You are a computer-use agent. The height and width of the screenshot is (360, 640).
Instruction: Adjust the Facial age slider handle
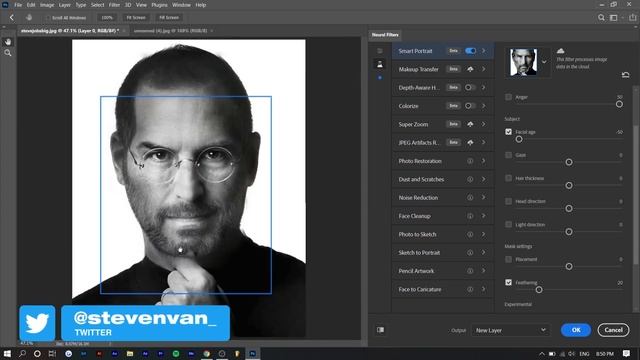tap(519, 139)
